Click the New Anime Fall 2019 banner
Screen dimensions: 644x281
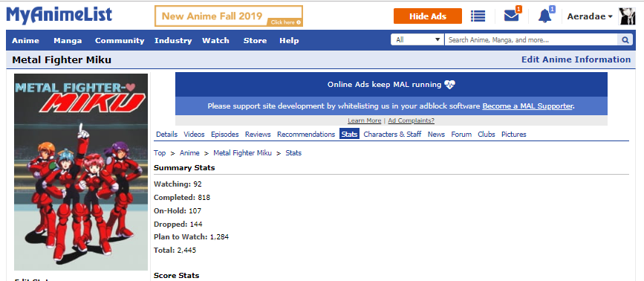[x=229, y=16]
